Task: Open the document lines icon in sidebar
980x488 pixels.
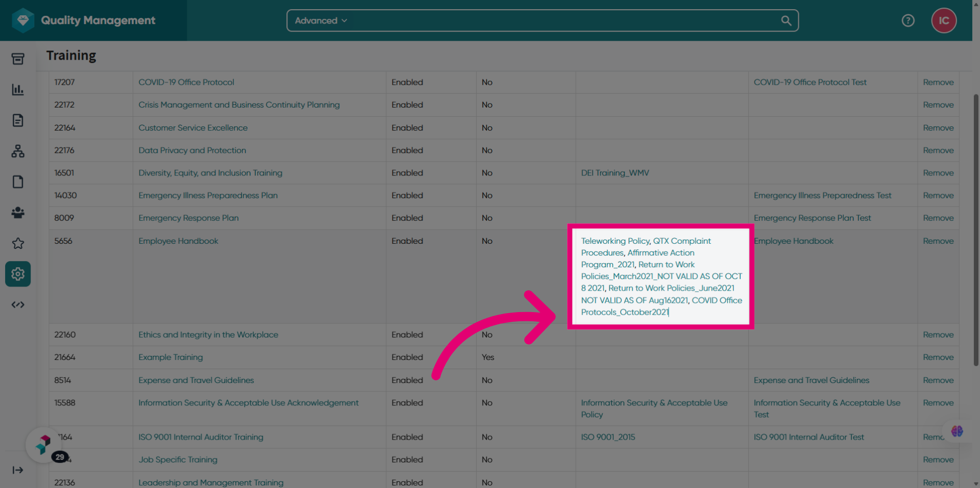Action: [x=18, y=120]
